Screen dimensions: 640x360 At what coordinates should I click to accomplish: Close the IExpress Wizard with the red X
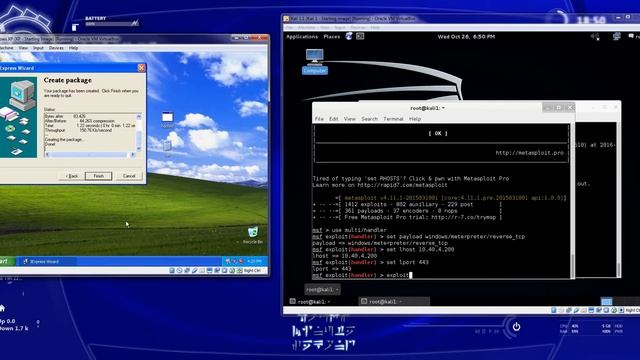(141, 68)
